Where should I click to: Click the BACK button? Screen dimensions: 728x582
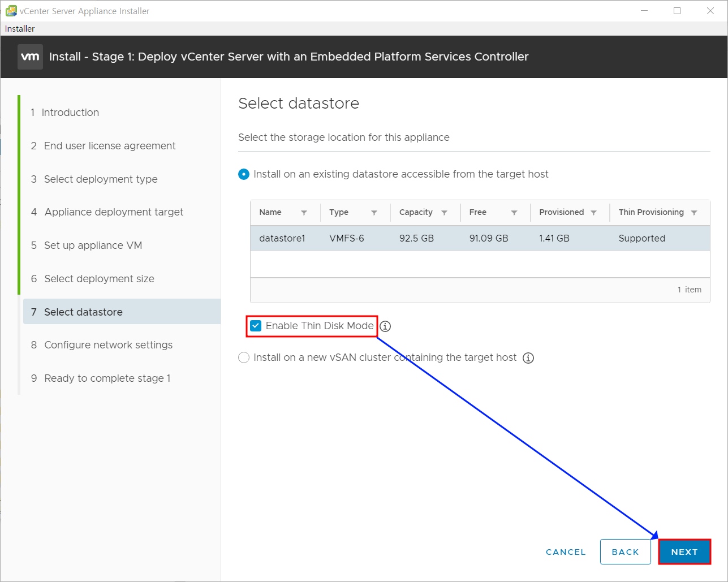(625, 552)
